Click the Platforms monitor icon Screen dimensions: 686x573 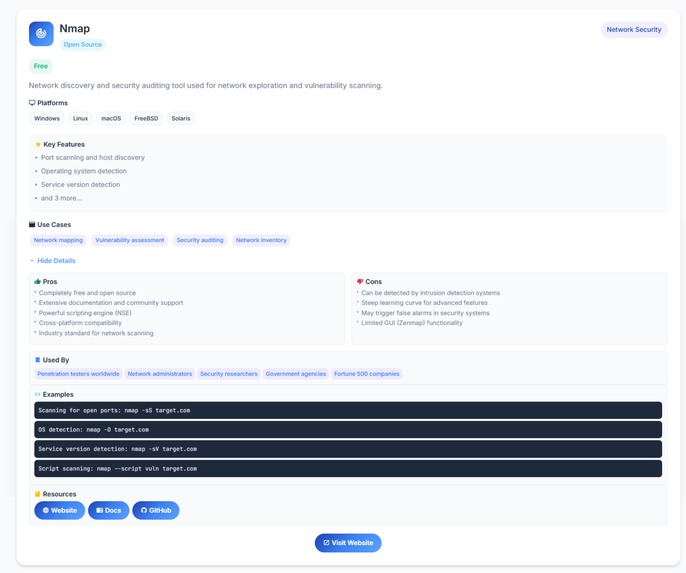pos(32,103)
